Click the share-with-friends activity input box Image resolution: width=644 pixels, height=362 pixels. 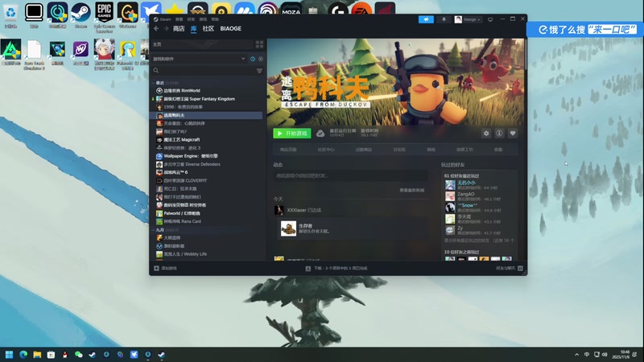point(350,175)
